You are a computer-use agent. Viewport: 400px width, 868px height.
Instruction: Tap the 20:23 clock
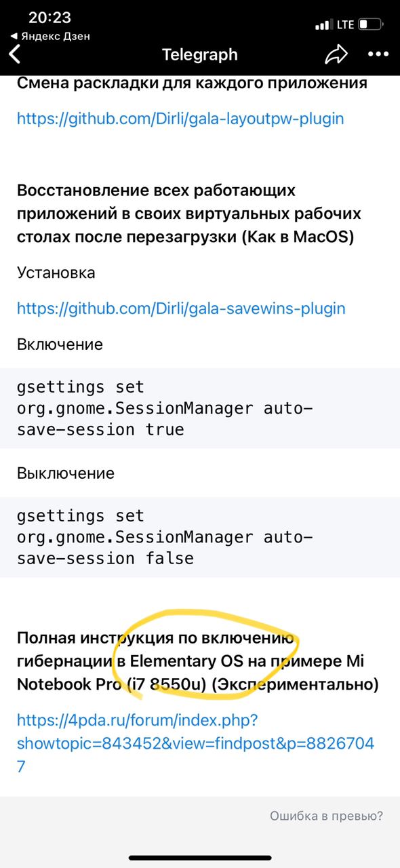click(49, 17)
